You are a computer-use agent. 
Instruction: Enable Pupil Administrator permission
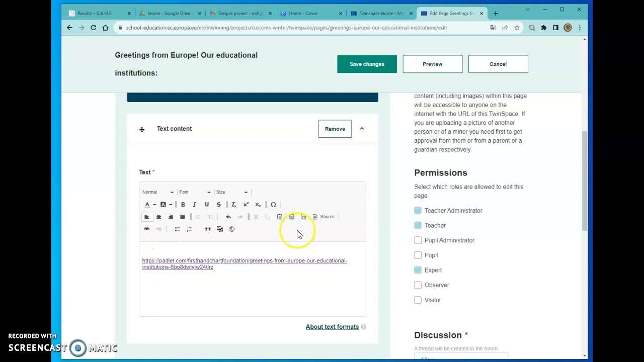click(x=418, y=240)
